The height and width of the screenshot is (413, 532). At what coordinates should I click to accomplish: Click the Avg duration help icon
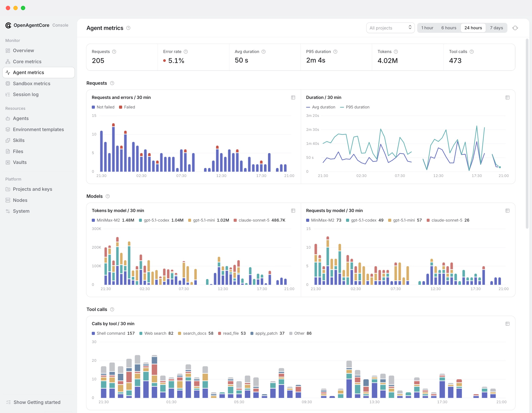264,52
